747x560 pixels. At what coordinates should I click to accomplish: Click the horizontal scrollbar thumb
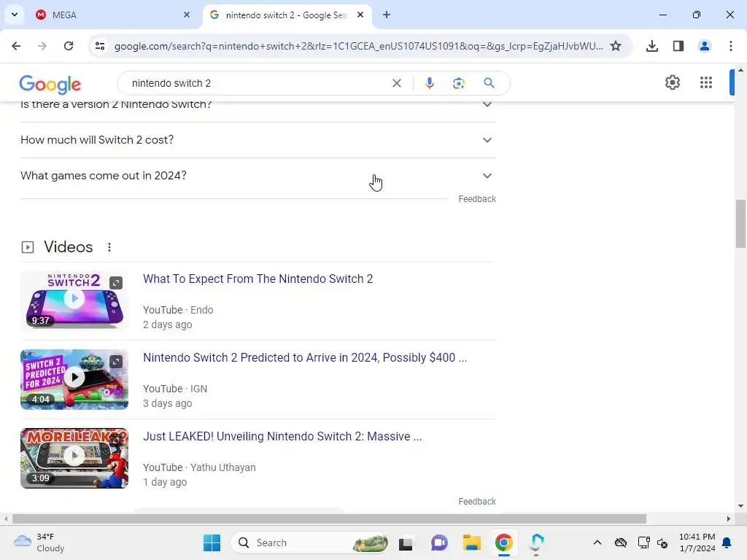[329, 518]
